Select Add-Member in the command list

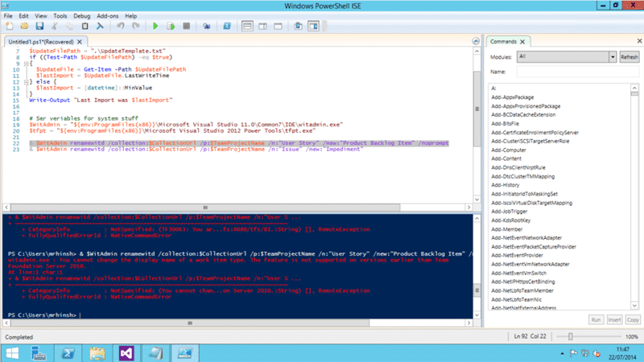507,229
